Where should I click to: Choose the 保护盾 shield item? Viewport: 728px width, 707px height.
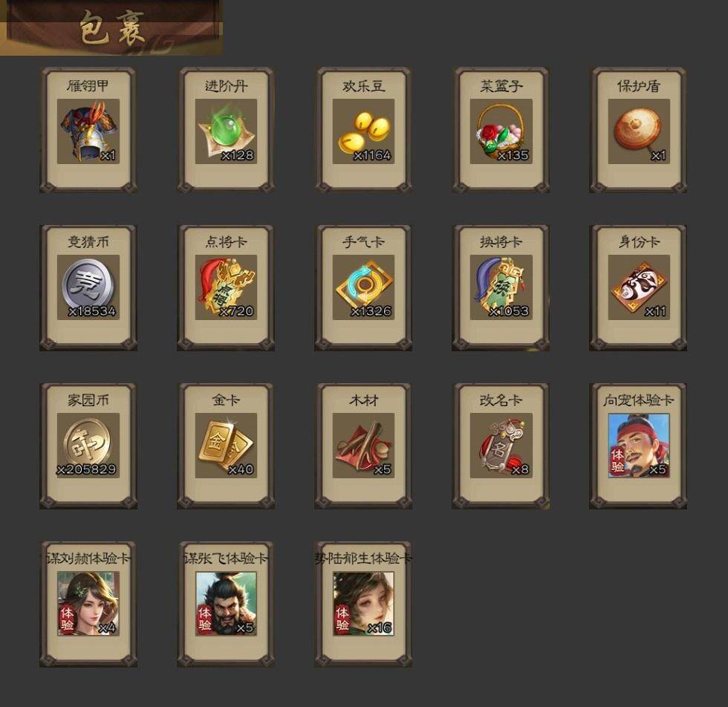[x=639, y=131]
